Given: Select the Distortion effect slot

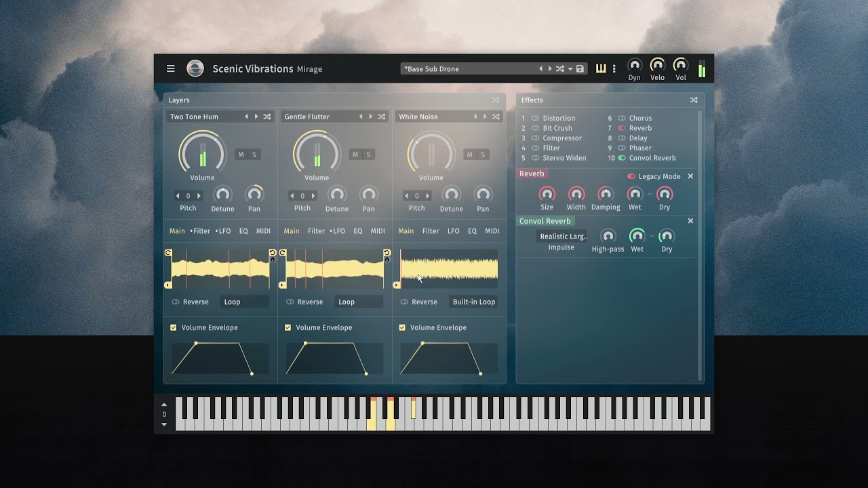Looking at the screenshot, I should pyautogui.click(x=558, y=118).
